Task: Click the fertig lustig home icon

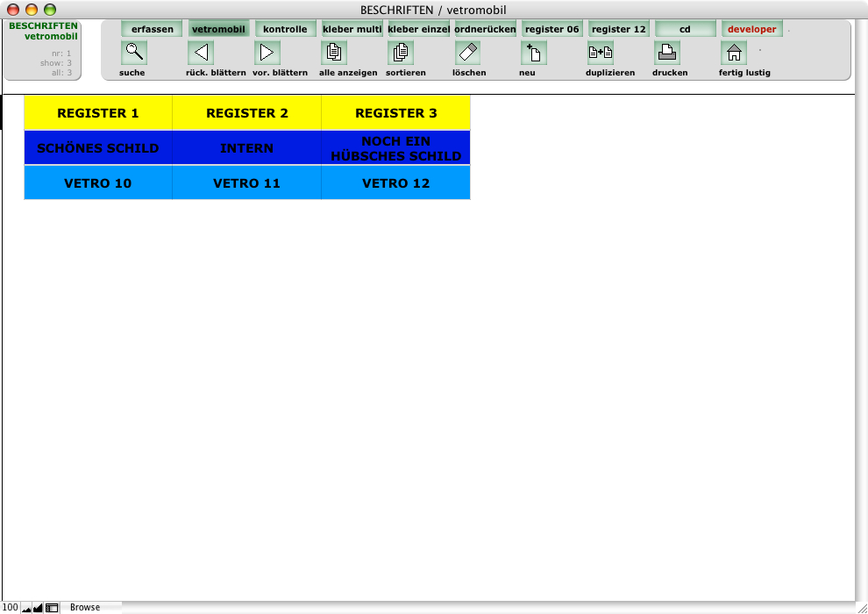Action: [x=734, y=53]
